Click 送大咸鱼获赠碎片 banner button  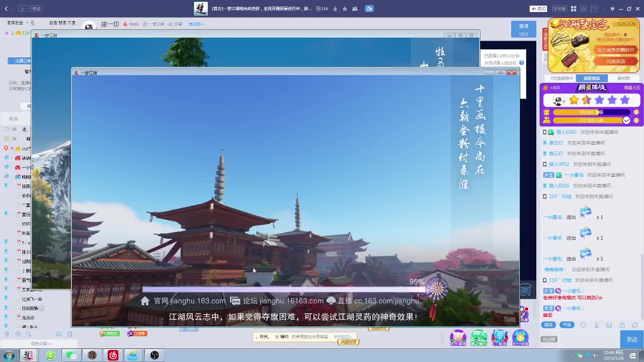click(615, 50)
